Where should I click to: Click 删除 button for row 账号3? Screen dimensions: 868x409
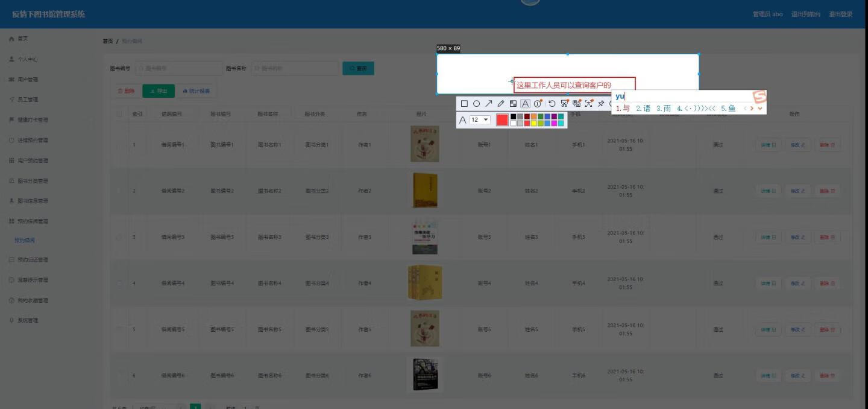(x=827, y=237)
